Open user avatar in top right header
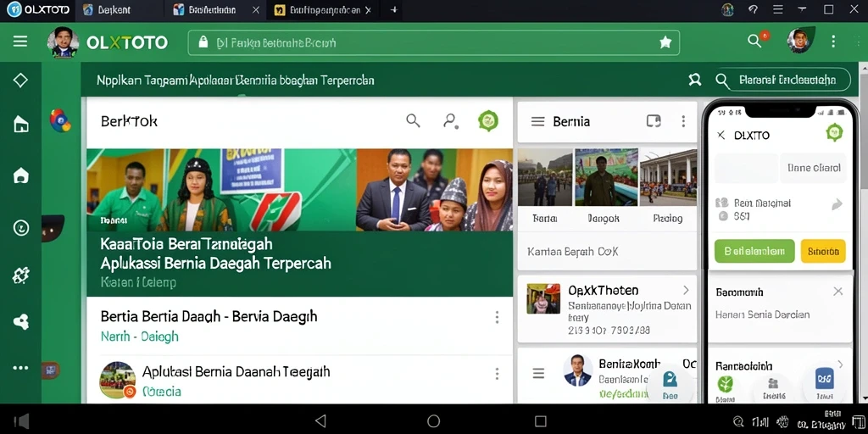Screen dimensions: 868x434 pyautogui.click(x=799, y=41)
